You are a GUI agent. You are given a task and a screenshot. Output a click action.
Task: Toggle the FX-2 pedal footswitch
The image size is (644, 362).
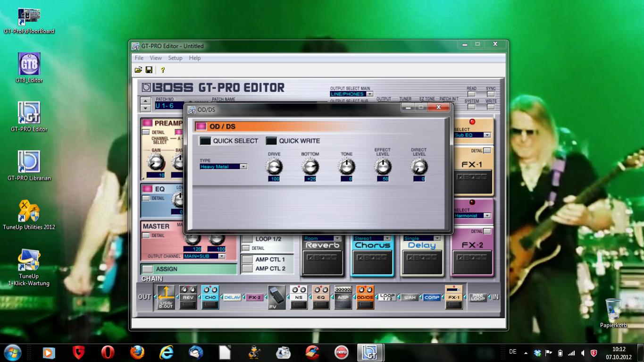472,263
